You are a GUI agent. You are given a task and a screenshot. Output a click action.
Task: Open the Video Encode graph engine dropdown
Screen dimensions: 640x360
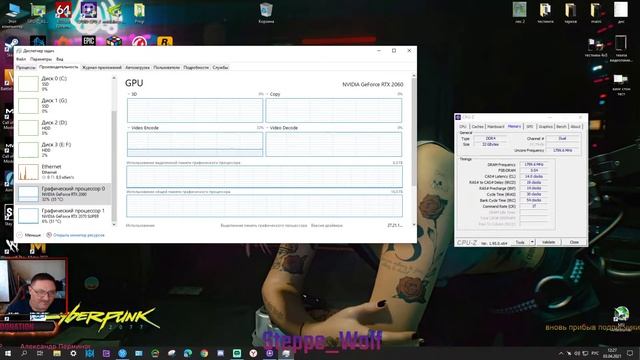[143, 128]
